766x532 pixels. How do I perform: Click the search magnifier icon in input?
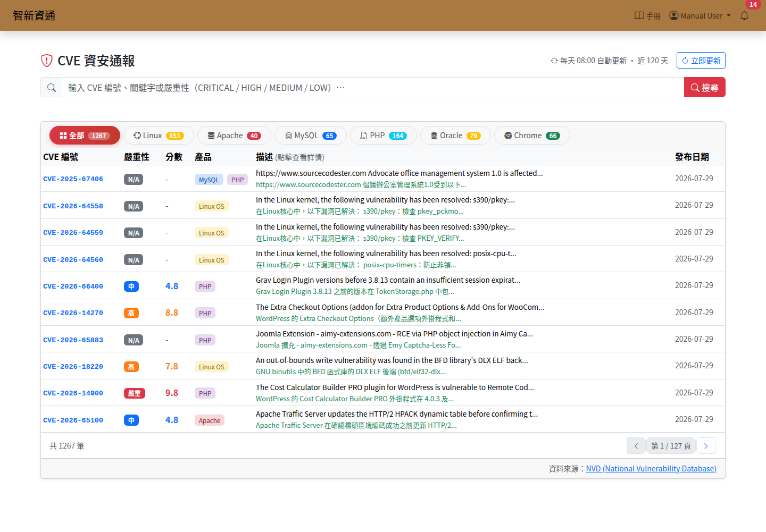tap(52, 88)
